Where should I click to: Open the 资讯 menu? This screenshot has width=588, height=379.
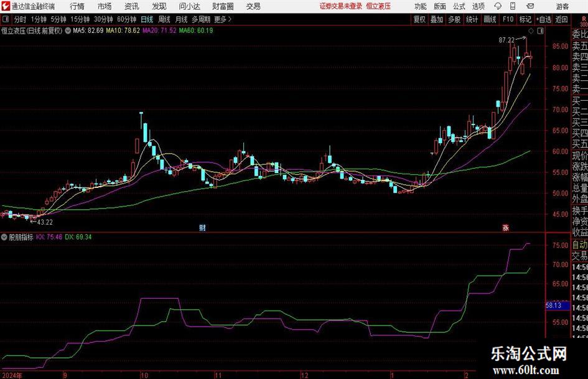[x=132, y=6]
